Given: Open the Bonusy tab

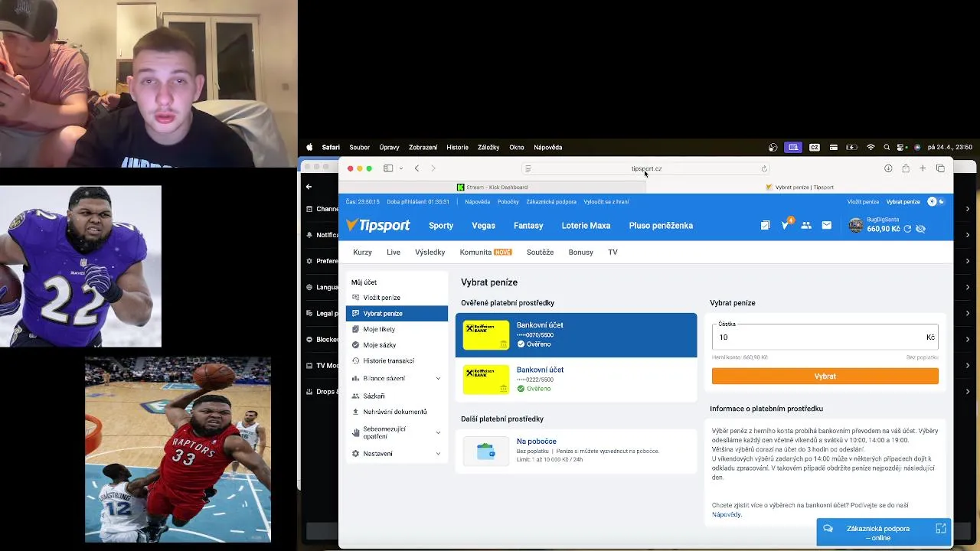Looking at the screenshot, I should pos(580,252).
